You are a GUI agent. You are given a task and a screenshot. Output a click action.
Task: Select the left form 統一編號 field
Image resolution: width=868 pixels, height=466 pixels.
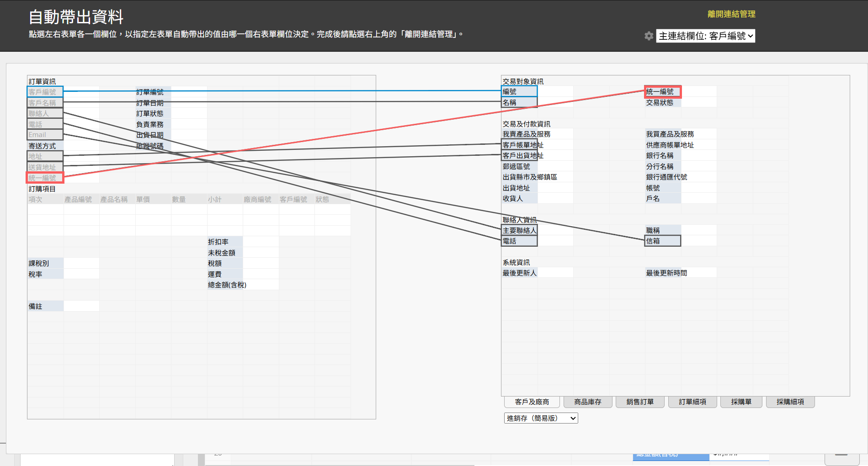(x=45, y=178)
